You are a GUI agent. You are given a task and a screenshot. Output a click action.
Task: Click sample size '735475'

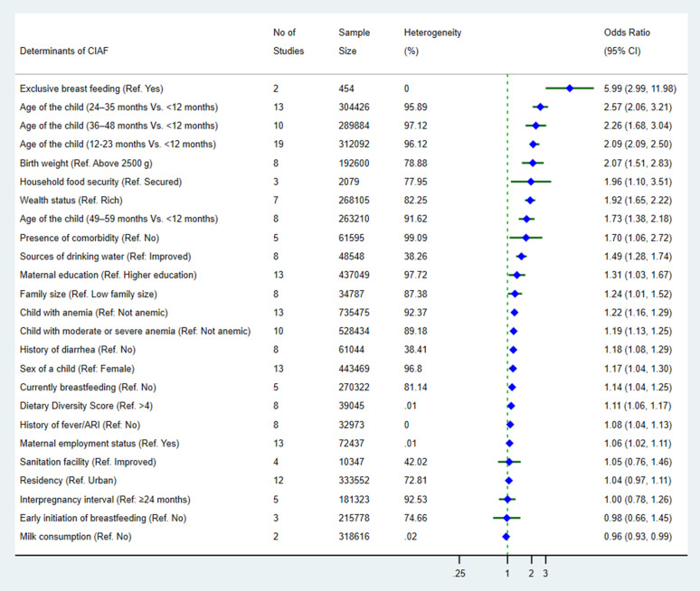pos(354,313)
